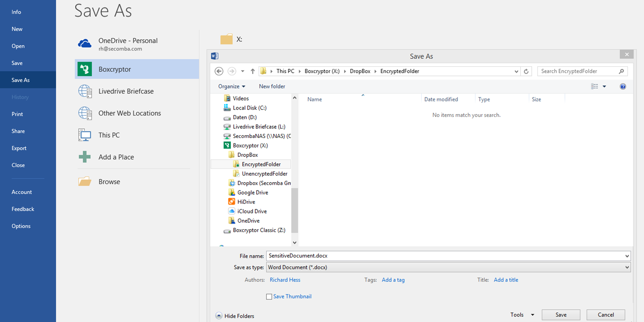Expand the address bar history dropdown
This screenshot has width=644, height=322.
(517, 71)
